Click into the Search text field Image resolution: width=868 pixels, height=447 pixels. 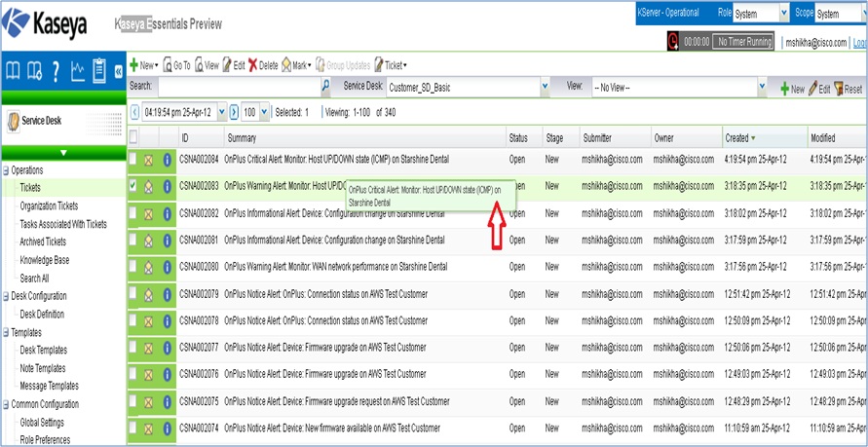[240, 87]
